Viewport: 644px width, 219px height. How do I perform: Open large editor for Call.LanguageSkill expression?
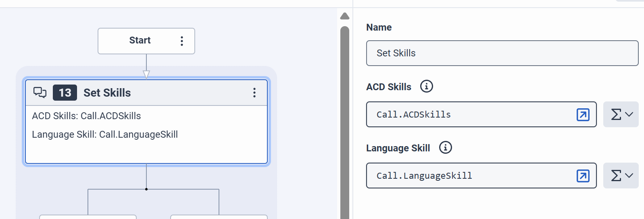583,176
